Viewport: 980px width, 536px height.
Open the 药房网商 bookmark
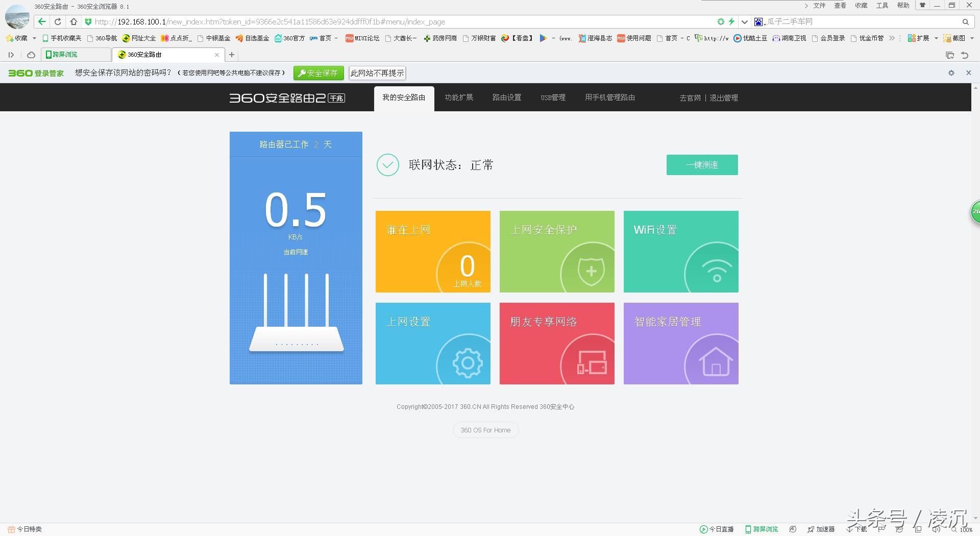[440, 38]
